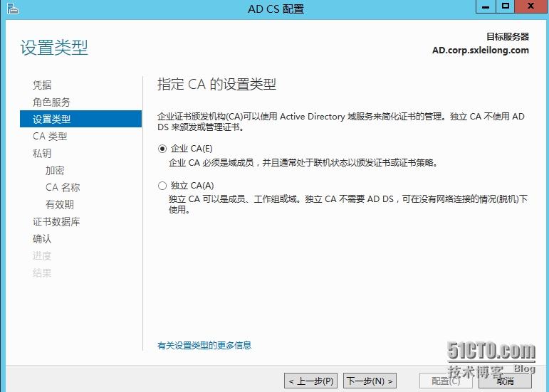This screenshot has width=549, height=392.
Task: Cancel the wizard with 取消
Action: (x=505, y=381)
